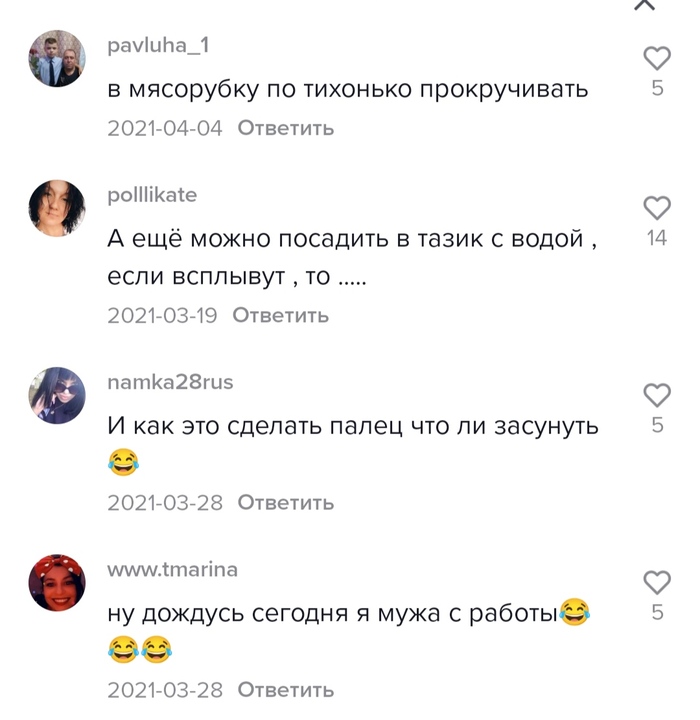This screenshot has width=700, height=720.
Task: Tap heart next to namka28rus comment
Action: 657,395
